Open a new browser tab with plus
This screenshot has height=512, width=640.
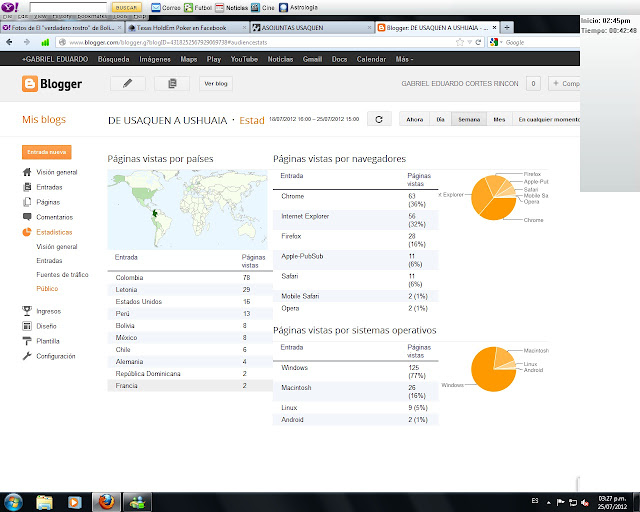coord(507,27)
